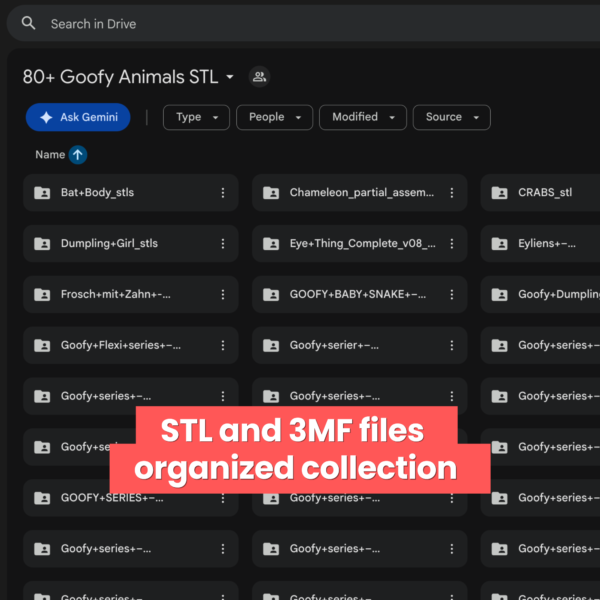Select the Bat+Body_stls folder name
The width and height of the screenshot is (600, 600).
coord(97,192)
